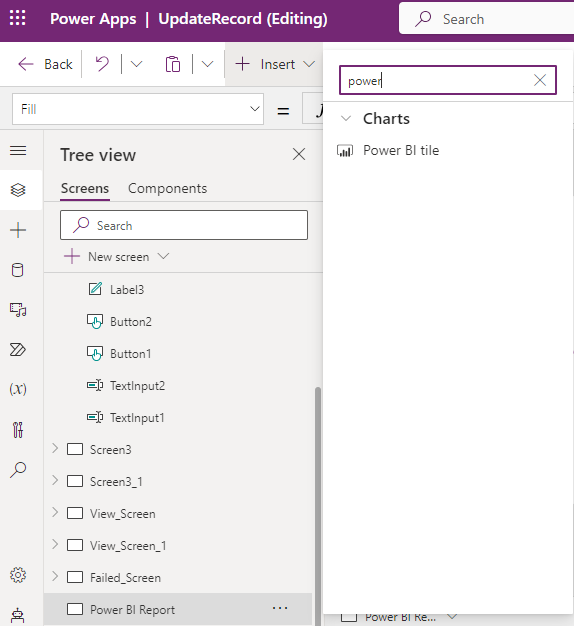Open the Settings gear icon
This screenshot has width=574, height=626.
click(x=18, y=575)
